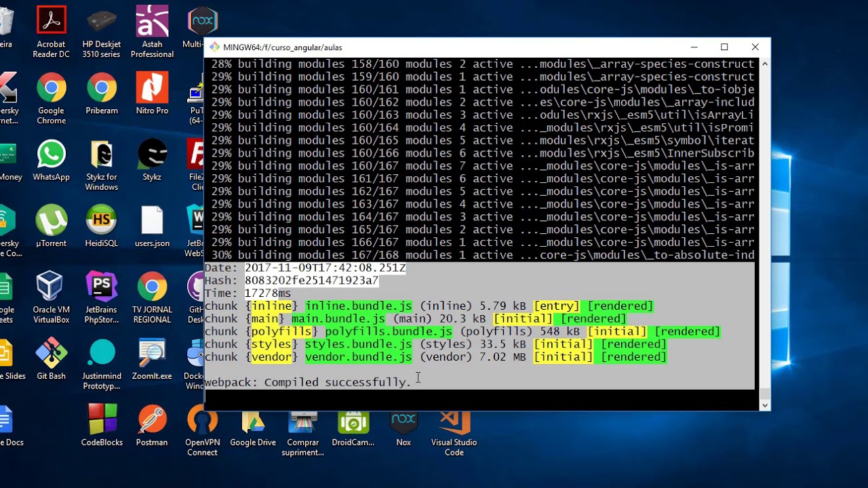Launch µTorrent desktop icon
868x488 pixels.
52,226
